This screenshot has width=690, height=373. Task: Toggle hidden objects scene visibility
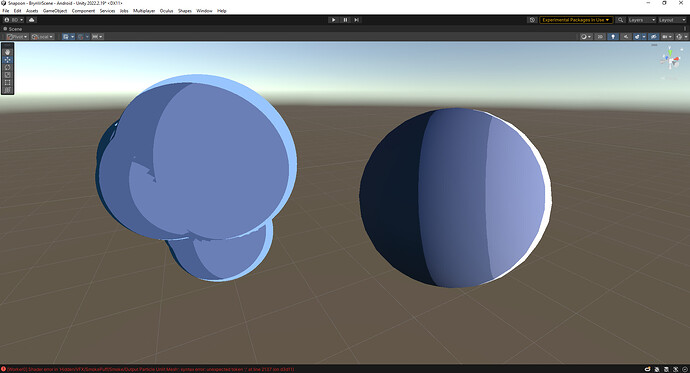pos(654,37)
